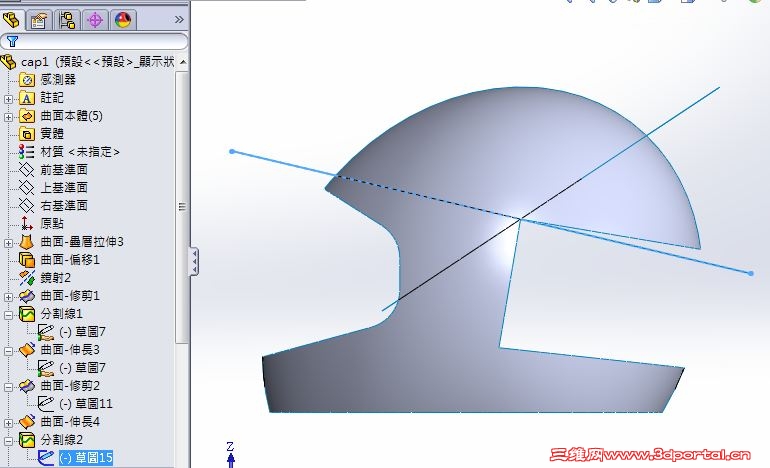Select the 感測器 sensors folder icon
This screenshot has height=468, width=770.
pos(27,80)
